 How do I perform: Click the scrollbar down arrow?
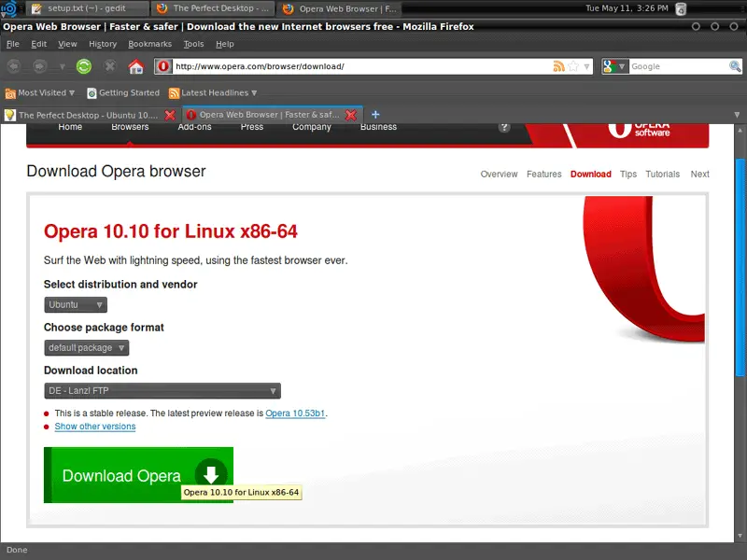coord(740,536)
